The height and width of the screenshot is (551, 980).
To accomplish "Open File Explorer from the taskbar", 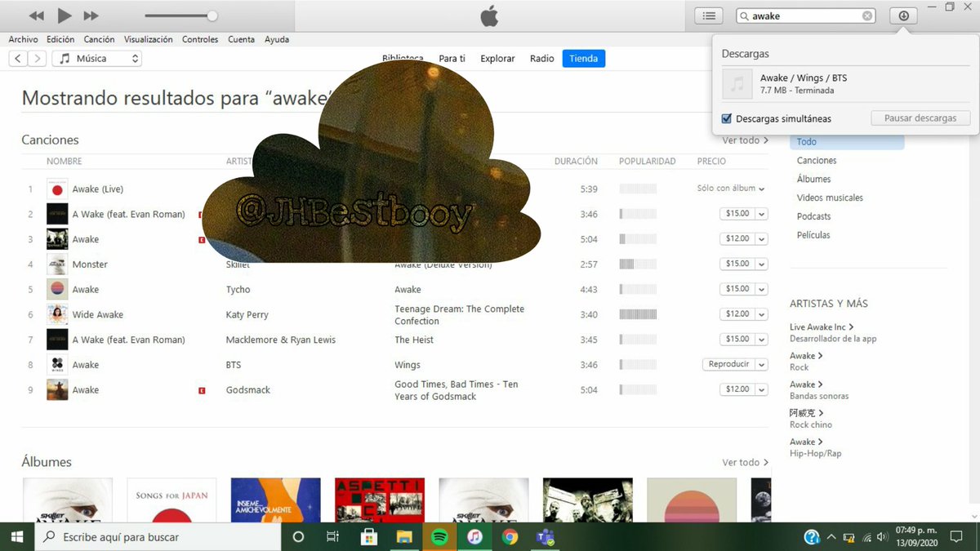I will [x=403, y=537].
